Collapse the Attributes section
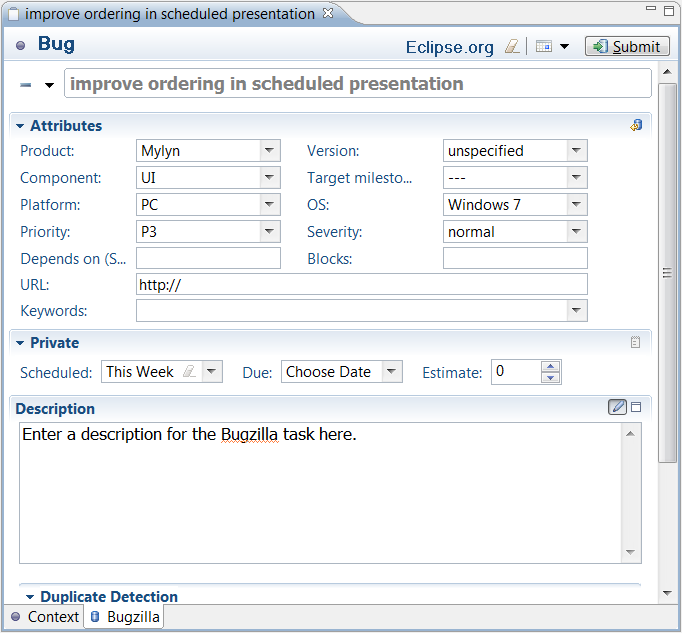This screenshot has height=633, width=682. [x=20, y=126]
